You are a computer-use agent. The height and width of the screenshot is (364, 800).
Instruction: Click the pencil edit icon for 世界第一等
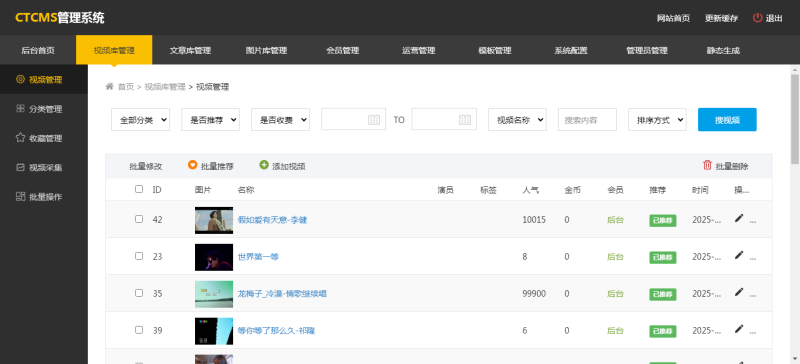pos(739,255)
